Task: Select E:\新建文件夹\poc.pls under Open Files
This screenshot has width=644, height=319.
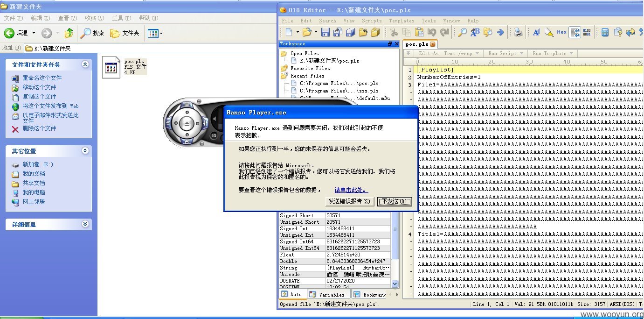Action: [x=329, y=61]
